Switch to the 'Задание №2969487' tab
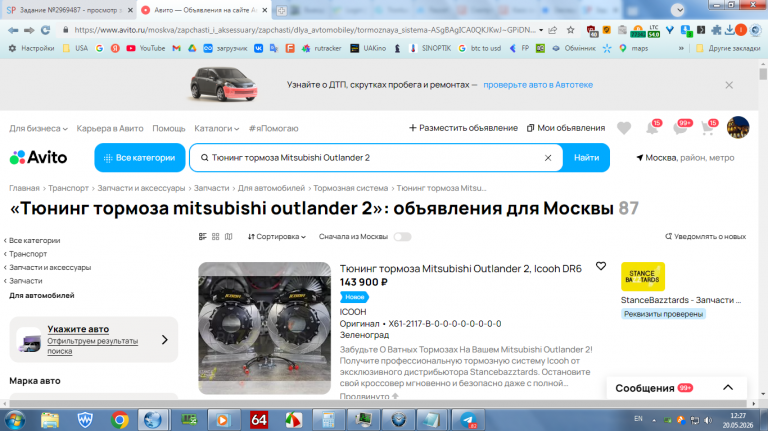The image size is (768, 431). 70,10
